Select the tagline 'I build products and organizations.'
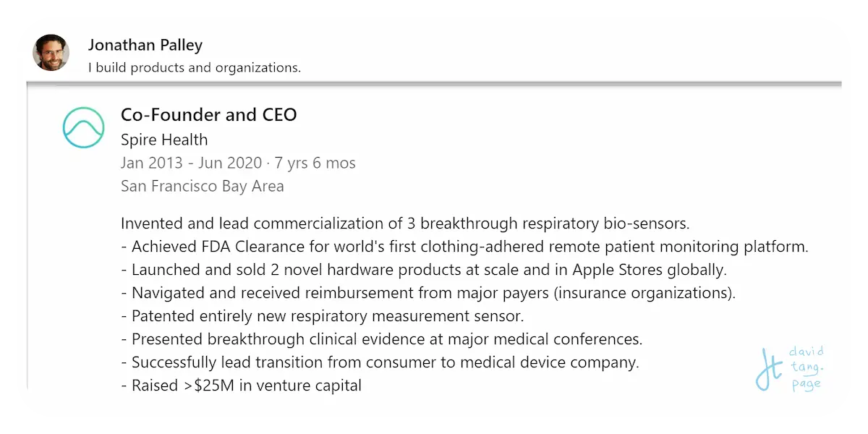This screenshot has width=868, height=434. (195, 68)
